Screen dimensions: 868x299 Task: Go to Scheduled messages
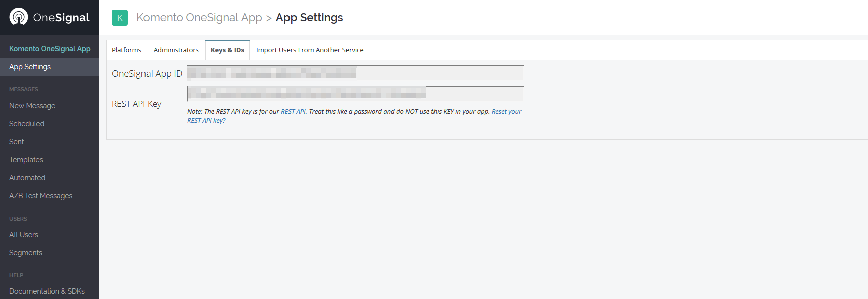click(x=27, y=124)
